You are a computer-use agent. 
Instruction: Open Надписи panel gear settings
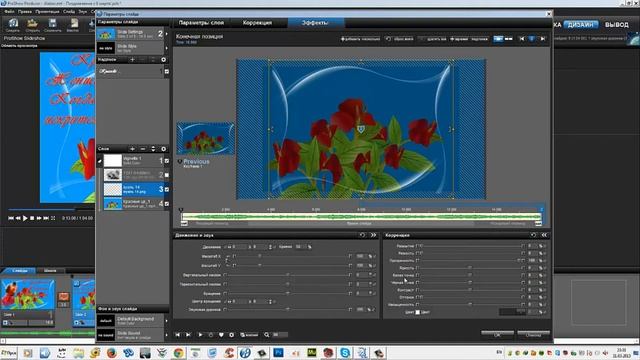click(x=164, y=60)
